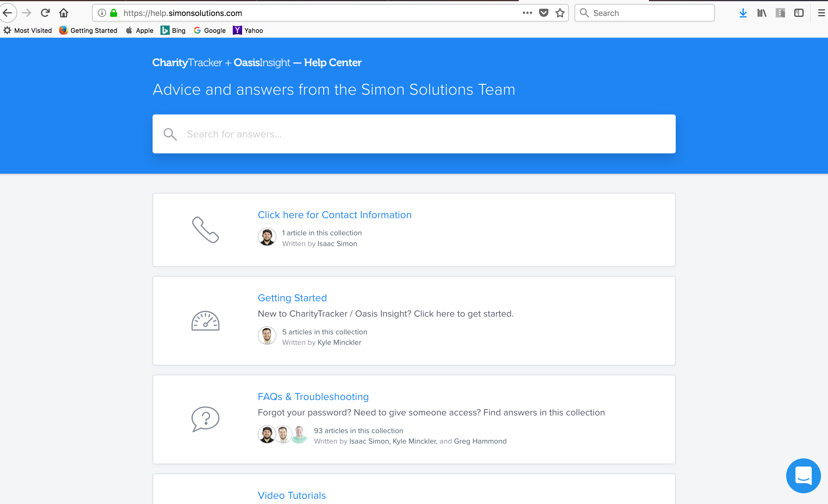Click the 5 articles in this collection text
The width and height of the screenshot is (828, 504).
(325, 332)
